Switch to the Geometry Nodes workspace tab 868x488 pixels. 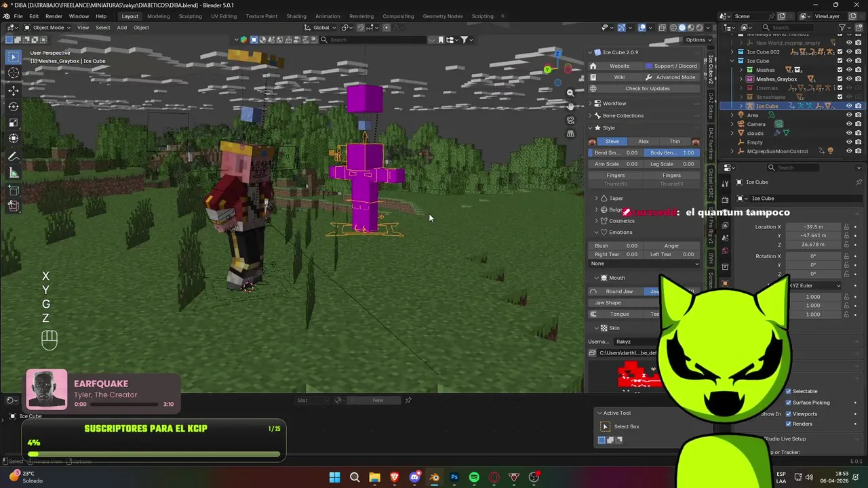pos(442,16)
